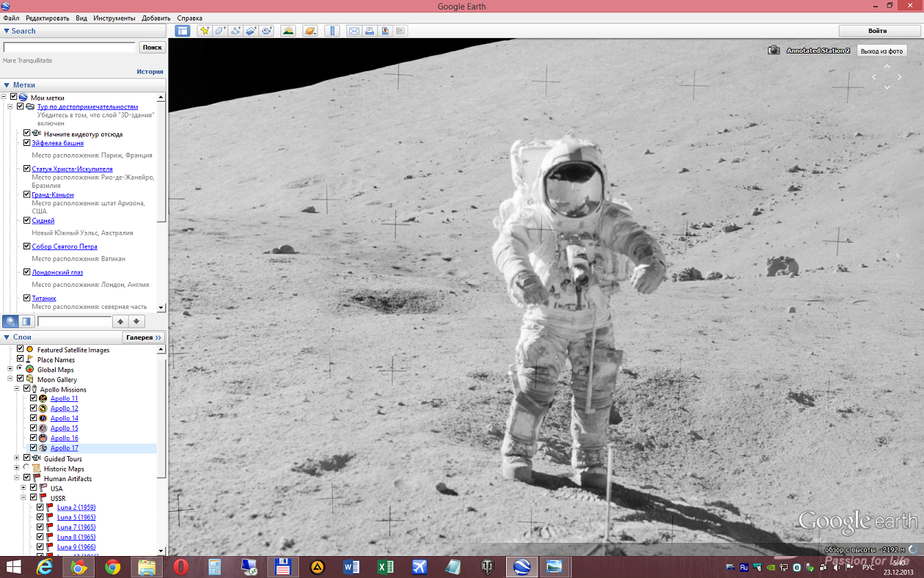Open the Справка menu
The width and height of the screenshot is (924, 578).
pos(190,18)
